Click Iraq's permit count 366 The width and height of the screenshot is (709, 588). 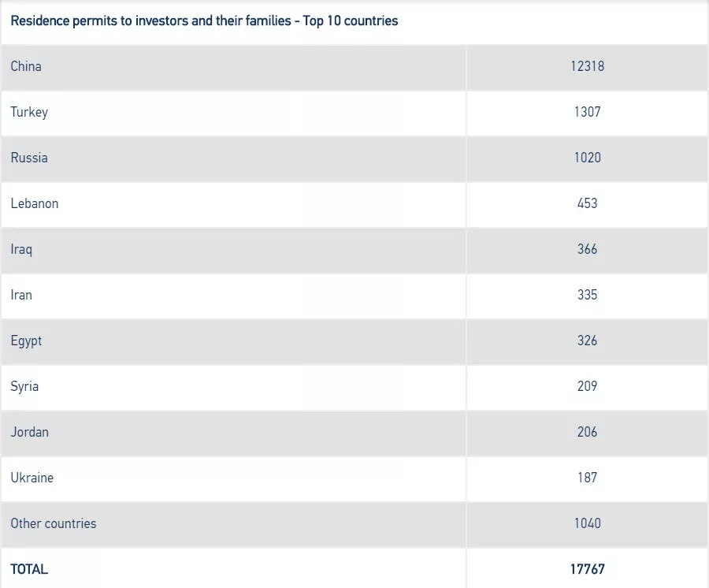(587, 249)
